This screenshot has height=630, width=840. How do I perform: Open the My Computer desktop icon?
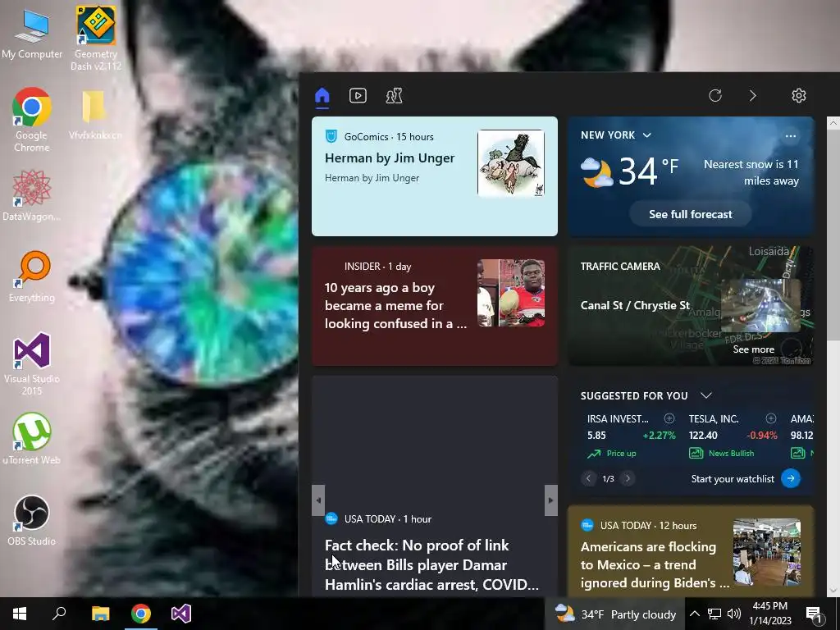click(x=32, y=35)
